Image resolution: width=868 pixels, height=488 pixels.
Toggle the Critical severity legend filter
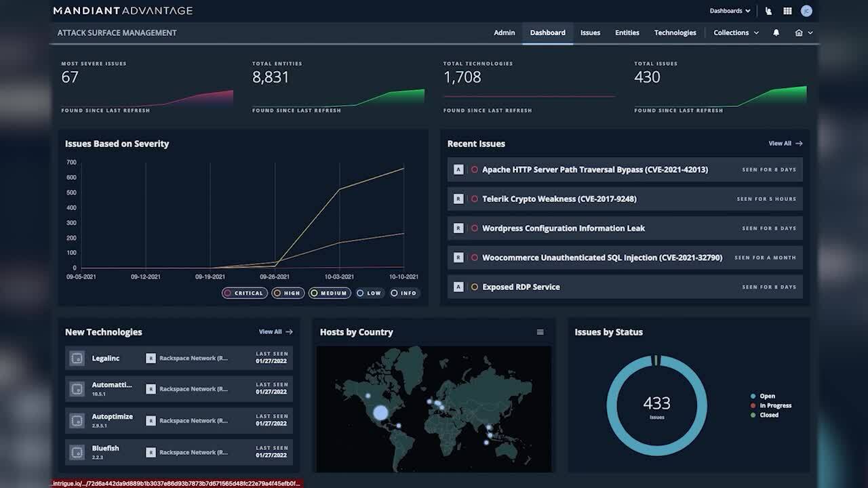[244, 293]
